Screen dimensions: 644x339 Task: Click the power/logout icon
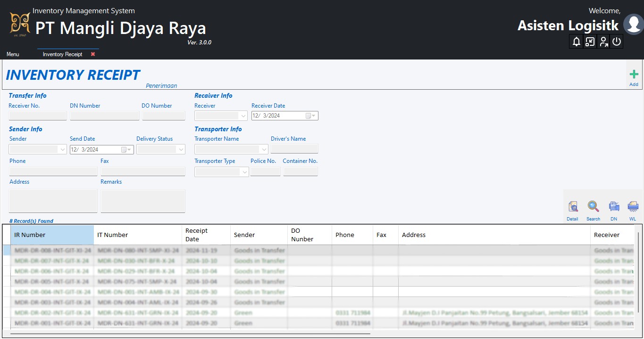[617, 42]
